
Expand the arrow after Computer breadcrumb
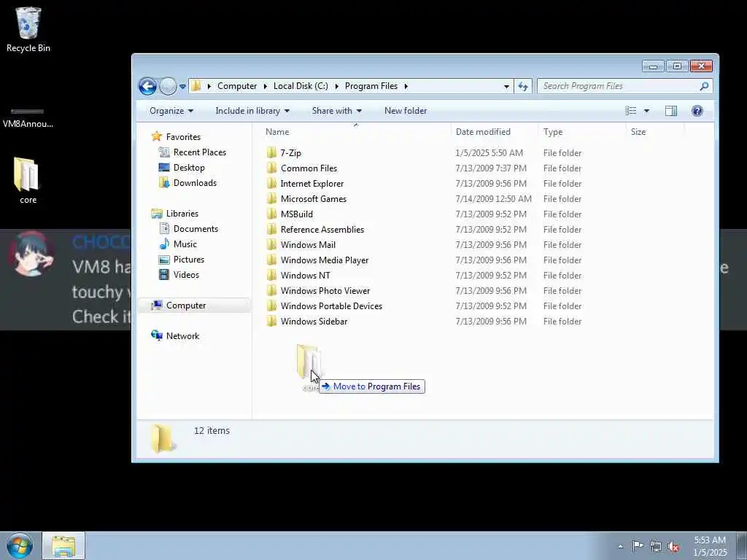266,86
